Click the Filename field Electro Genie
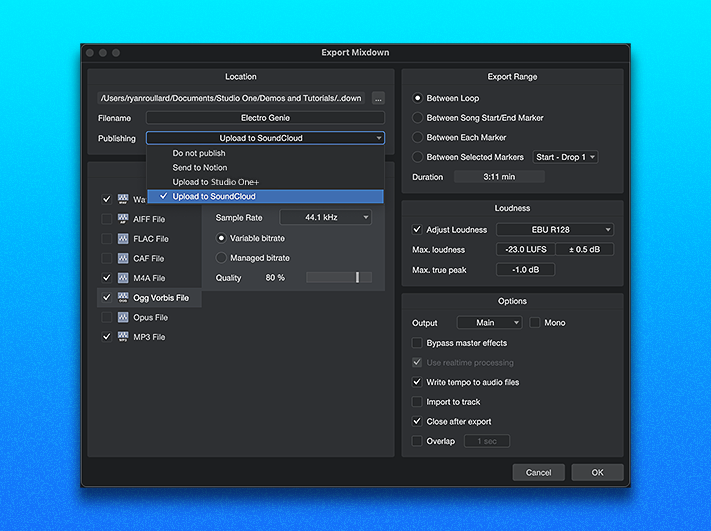This screenshot has height=531, width=711. (265, 118)
